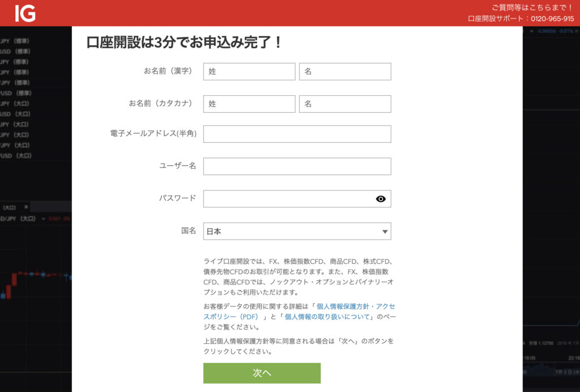
Task: Focus the katakana 名 first name field
Action: pos(345,104)
